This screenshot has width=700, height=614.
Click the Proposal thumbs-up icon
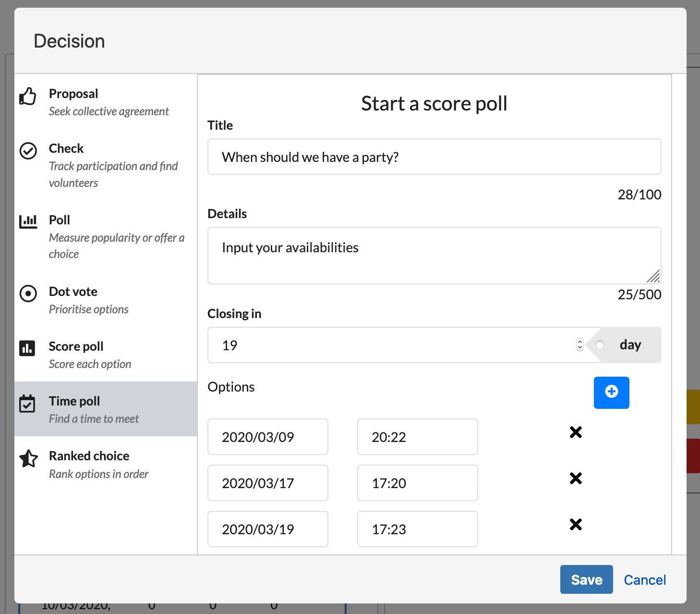point(28,96)
